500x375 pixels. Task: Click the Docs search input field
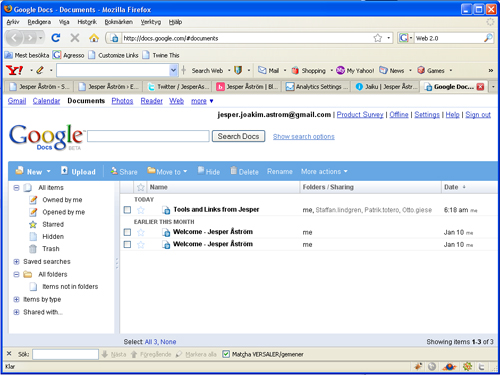148,136
